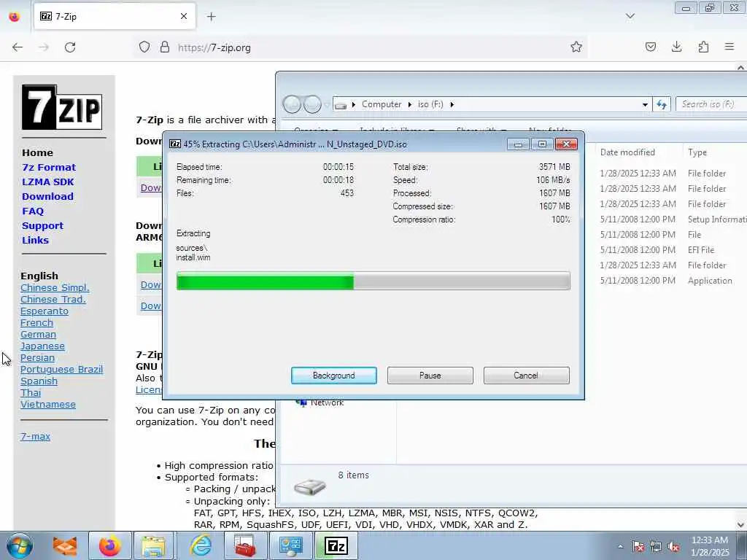Pause the 7-Zip extraction
The image size is (747, 560).
[x=430, y=376]
